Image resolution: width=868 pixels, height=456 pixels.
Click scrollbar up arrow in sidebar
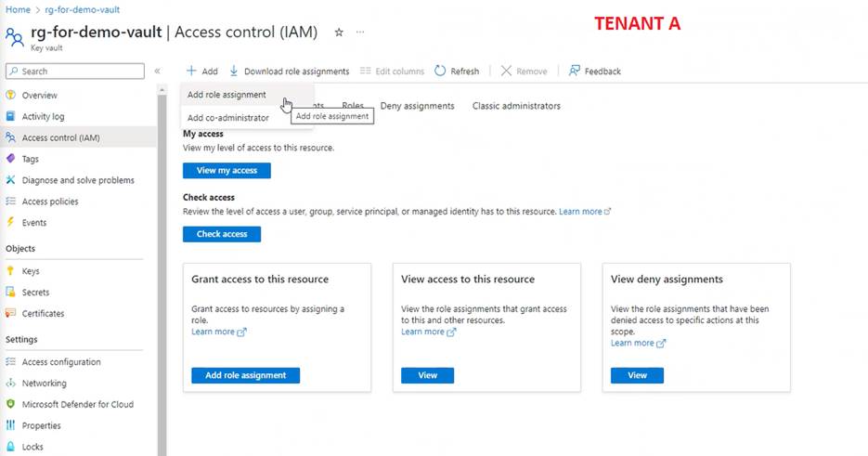coord(162,89)
